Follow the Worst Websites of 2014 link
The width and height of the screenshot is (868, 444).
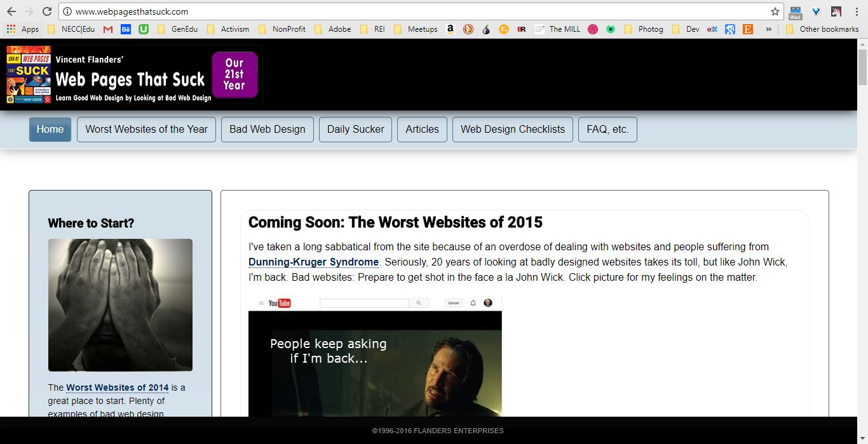[118, 387]
